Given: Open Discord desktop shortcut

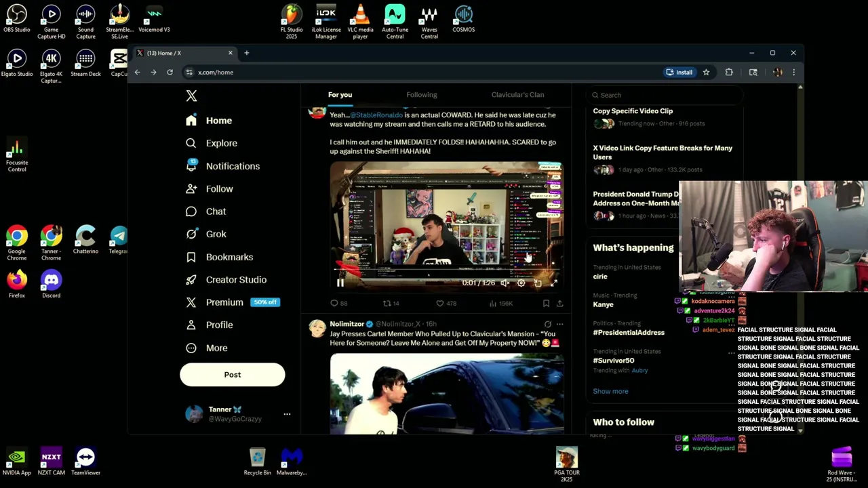Looking at the screenshot, I should coord(51,284).
